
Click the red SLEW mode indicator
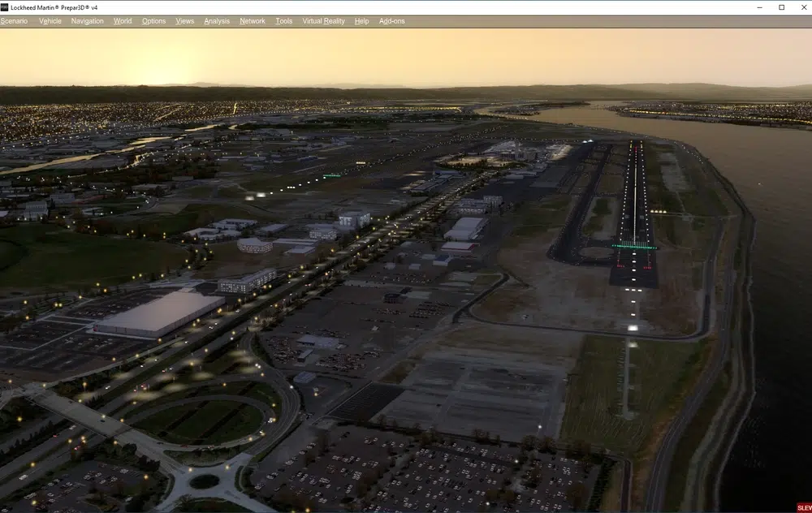pos(804,507)
